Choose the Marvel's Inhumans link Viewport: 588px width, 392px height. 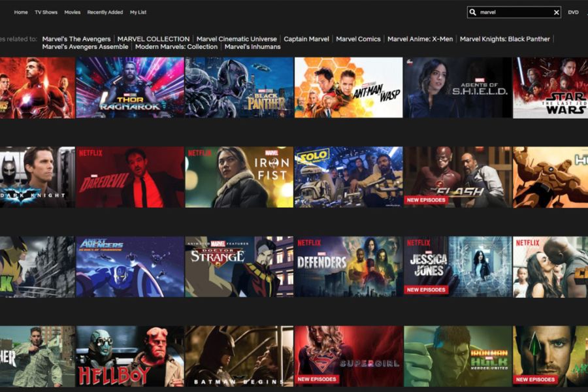click(252, 47)
